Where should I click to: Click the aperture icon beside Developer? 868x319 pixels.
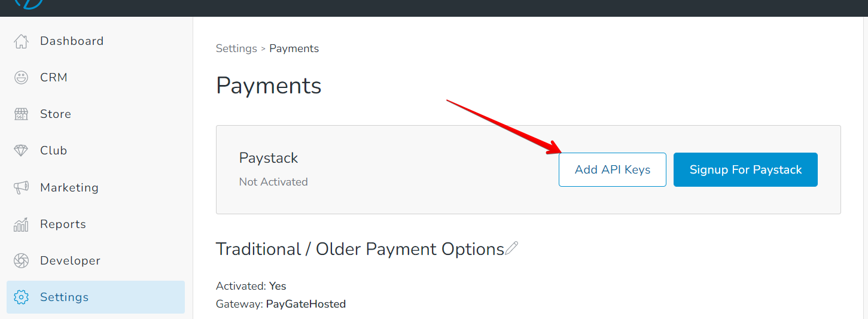point(21,261)
